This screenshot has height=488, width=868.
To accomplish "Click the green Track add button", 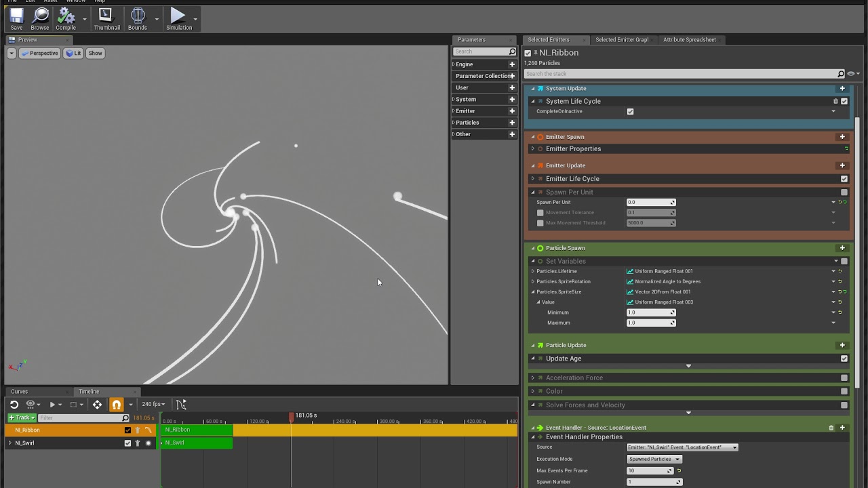I will 22,418.
